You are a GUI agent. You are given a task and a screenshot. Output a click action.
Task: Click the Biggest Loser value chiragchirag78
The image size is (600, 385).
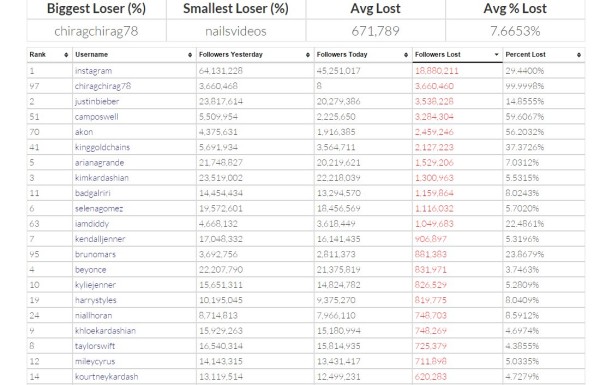pos(96,31)
